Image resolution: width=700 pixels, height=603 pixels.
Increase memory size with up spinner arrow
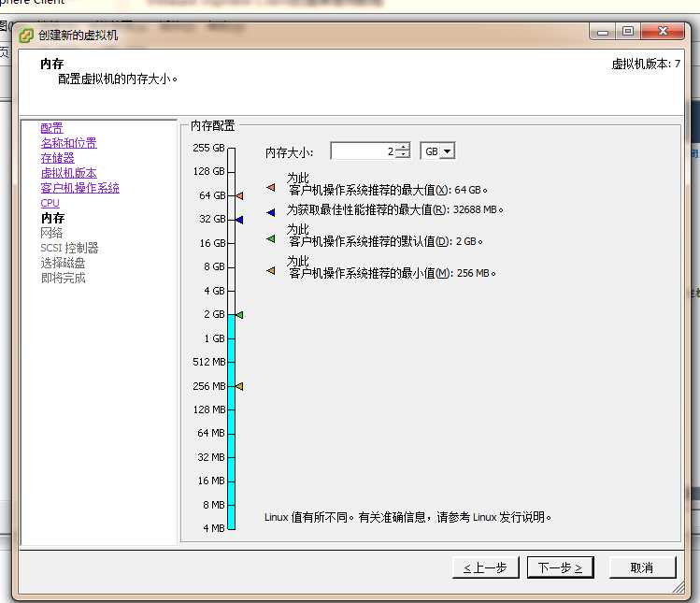coord(403,148)
